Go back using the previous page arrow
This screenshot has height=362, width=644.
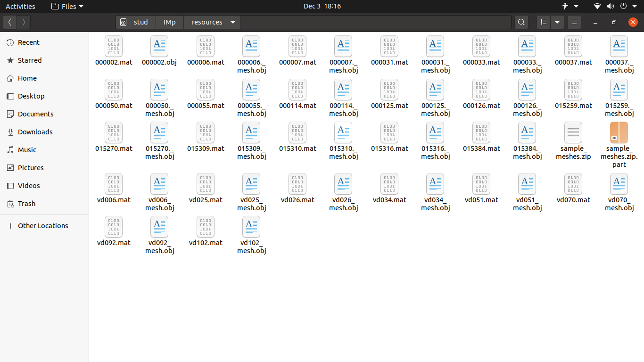point(9,22)
